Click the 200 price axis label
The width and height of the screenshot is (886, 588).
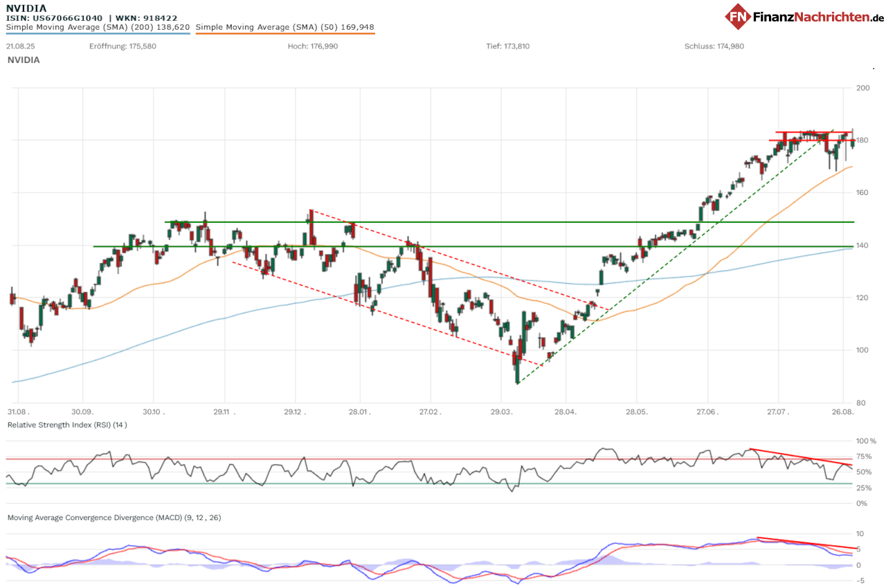(x=862, y=88)
